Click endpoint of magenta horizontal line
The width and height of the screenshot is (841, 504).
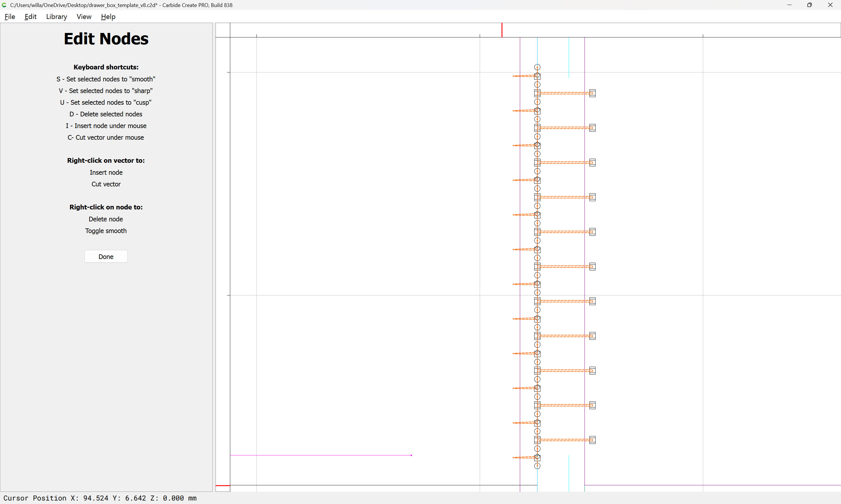411,455
